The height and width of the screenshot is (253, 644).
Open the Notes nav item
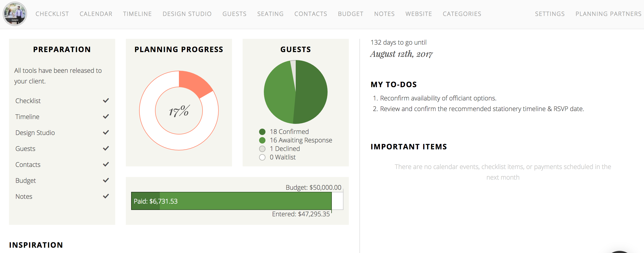click(x=384, y=14)
